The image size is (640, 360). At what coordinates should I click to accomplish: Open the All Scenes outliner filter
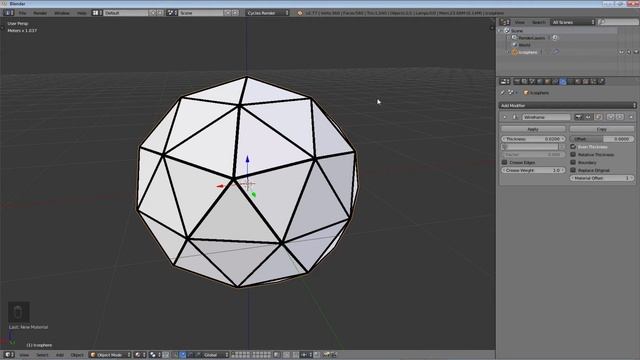click(x=572, y=22)
